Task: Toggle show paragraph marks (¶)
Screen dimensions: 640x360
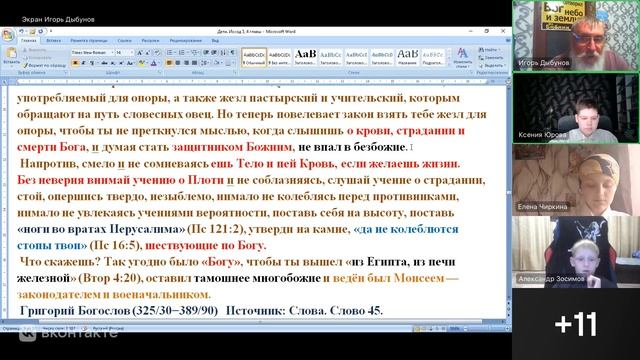Action: (x=232, y=53)
